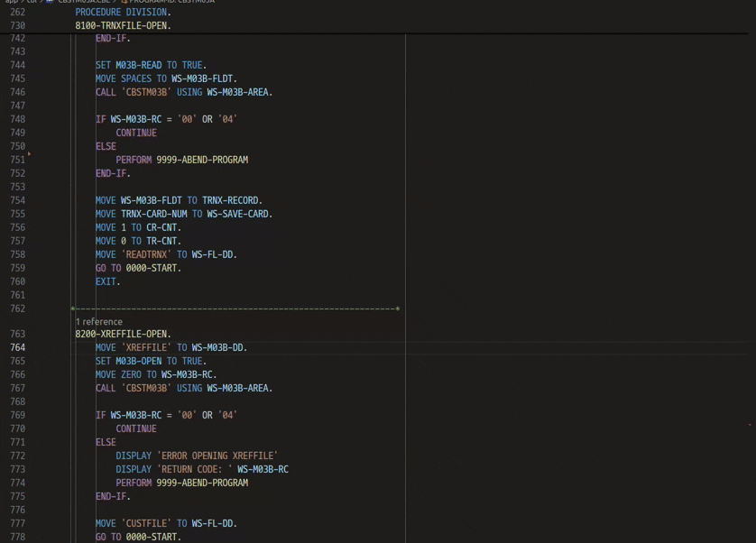Image resolution: width=756 pixels, height=543 pixels.
Task: Click the CALL 'CBSTM03B' statement on line 767
Action: [184, 388]
